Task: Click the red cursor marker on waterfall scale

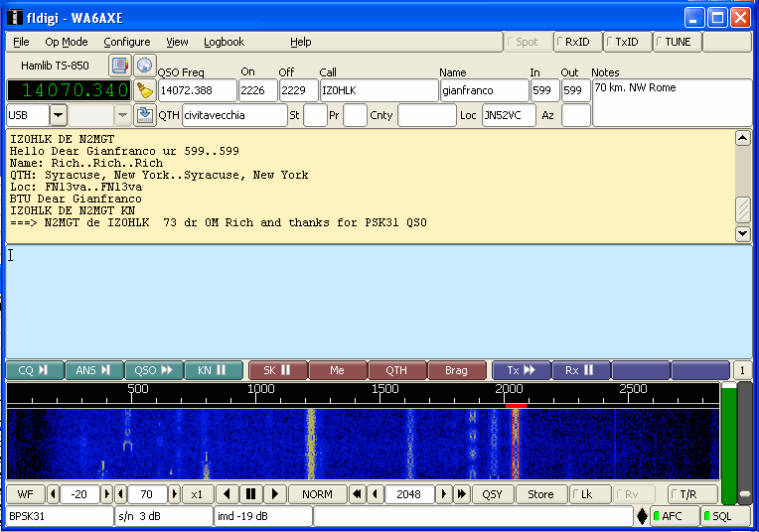Action: pyautogui.click(x=516, y=406)
